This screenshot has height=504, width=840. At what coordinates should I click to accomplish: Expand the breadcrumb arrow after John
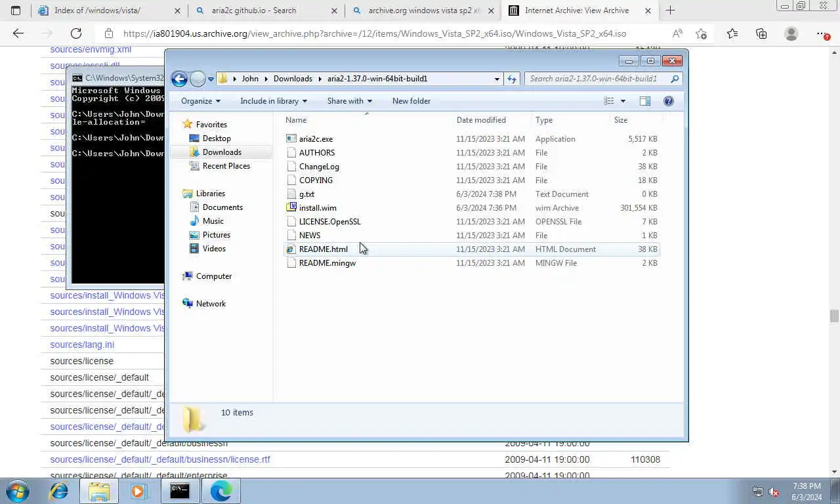(266, 79)
